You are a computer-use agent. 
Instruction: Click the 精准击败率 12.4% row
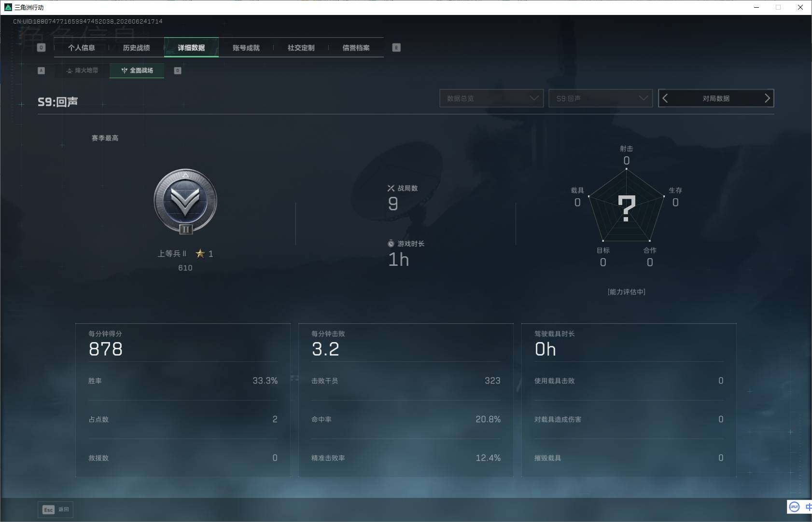(406, 458)
